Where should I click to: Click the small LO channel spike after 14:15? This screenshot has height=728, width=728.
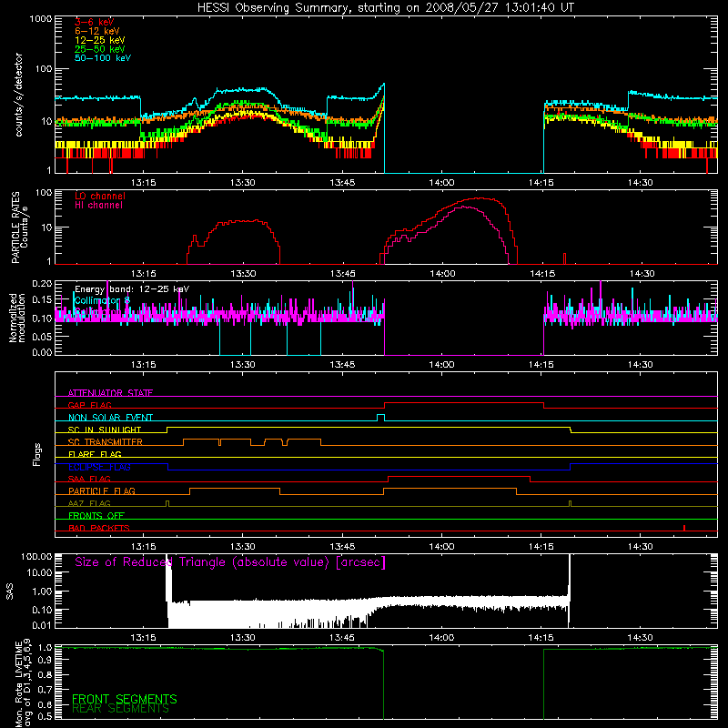point(564,258)
